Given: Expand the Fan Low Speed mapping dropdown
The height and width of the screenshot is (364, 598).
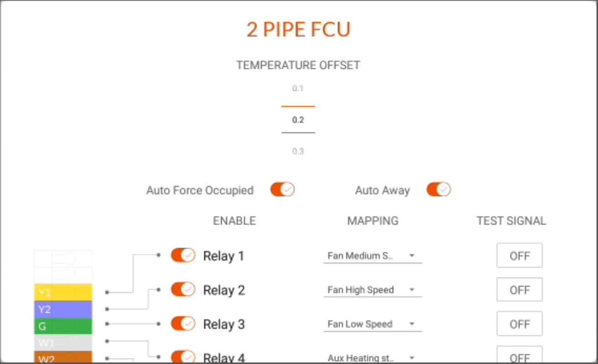Looking at the screenshot, I should (x=373, y=324).
